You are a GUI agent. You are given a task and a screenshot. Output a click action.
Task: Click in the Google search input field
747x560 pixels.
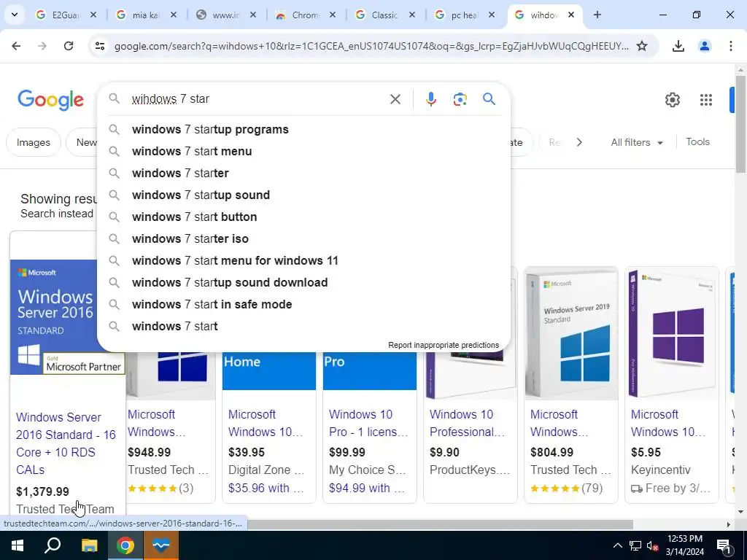258,99
